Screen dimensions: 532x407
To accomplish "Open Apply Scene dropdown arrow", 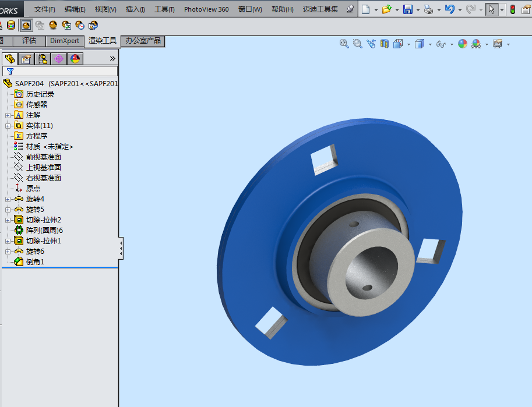I will tap(487, 44).
